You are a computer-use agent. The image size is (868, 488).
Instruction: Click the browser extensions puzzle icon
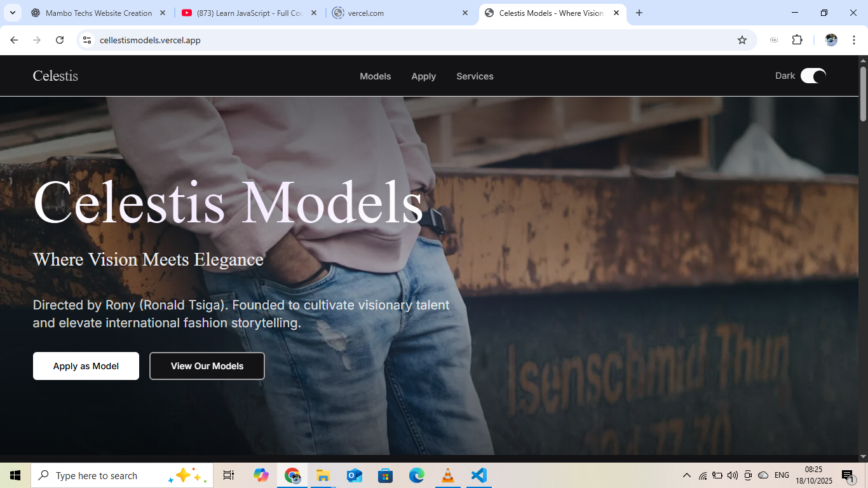pos(797,39)
